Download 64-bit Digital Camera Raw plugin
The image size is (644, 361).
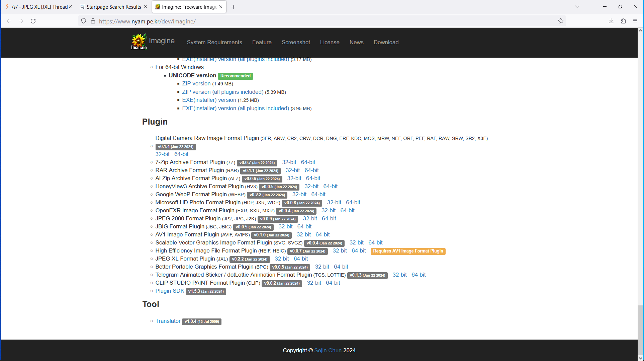(181, 154)
